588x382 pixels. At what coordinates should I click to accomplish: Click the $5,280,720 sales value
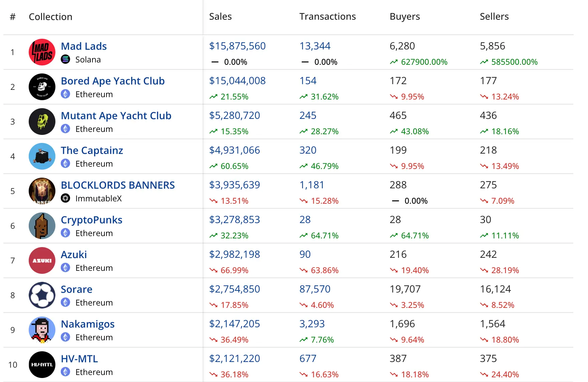coord(235,116)
